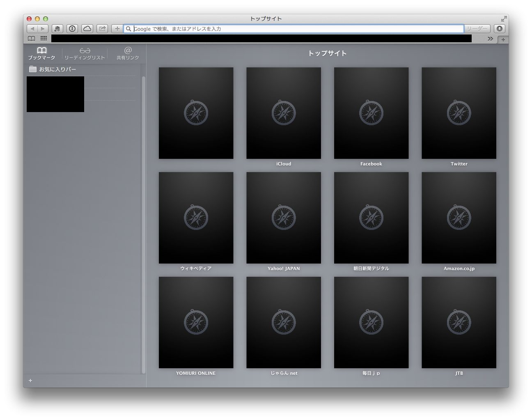This screenshot has width=532, height=420.
Task: Switch to the リーディングリスト tab
Action: [x=85, y=54]
